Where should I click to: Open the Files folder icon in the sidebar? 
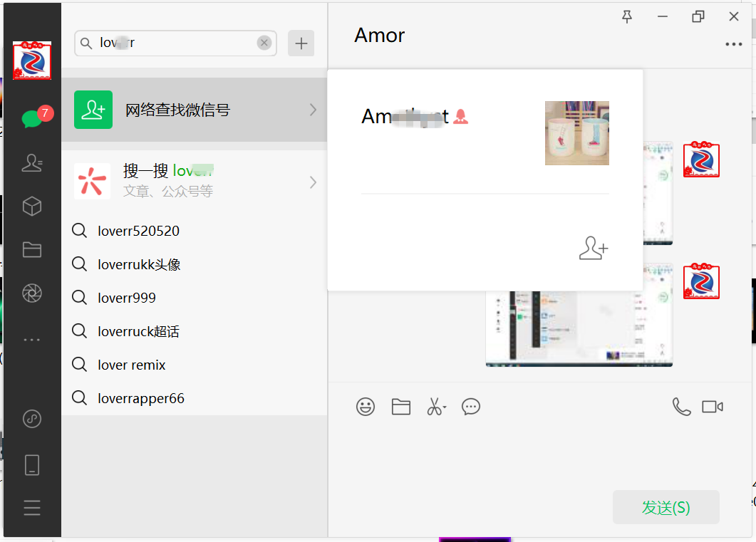click(32, 249)
